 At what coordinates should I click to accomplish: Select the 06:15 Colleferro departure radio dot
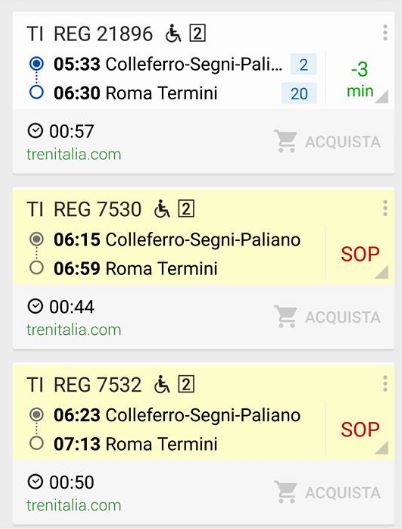[36, 239]
